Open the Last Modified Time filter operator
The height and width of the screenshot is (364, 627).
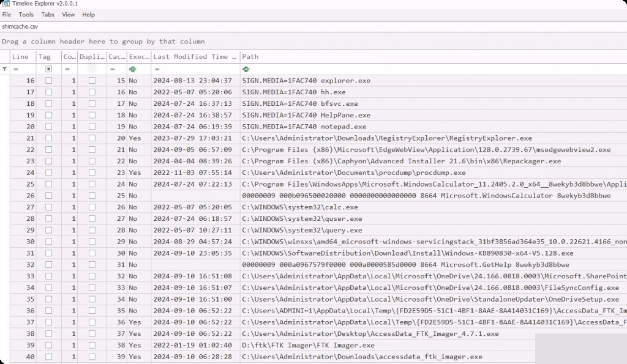(157, 69)
